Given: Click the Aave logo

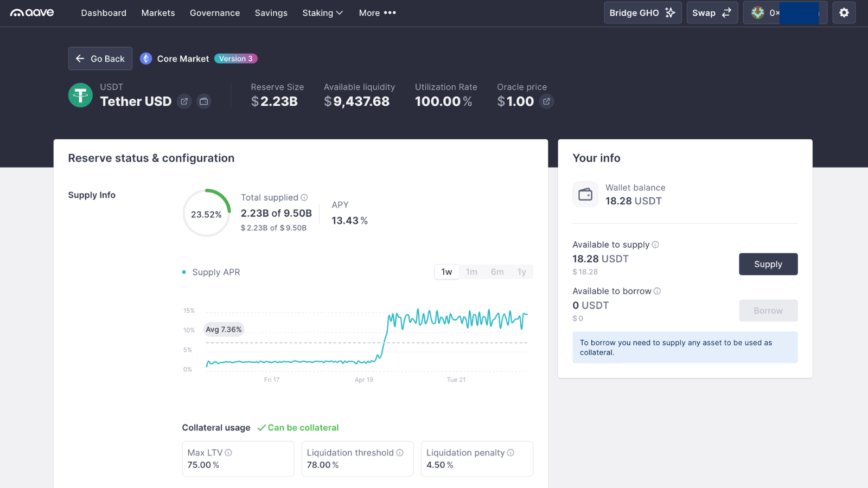Looking at the screenshot, I should point(33,12).
